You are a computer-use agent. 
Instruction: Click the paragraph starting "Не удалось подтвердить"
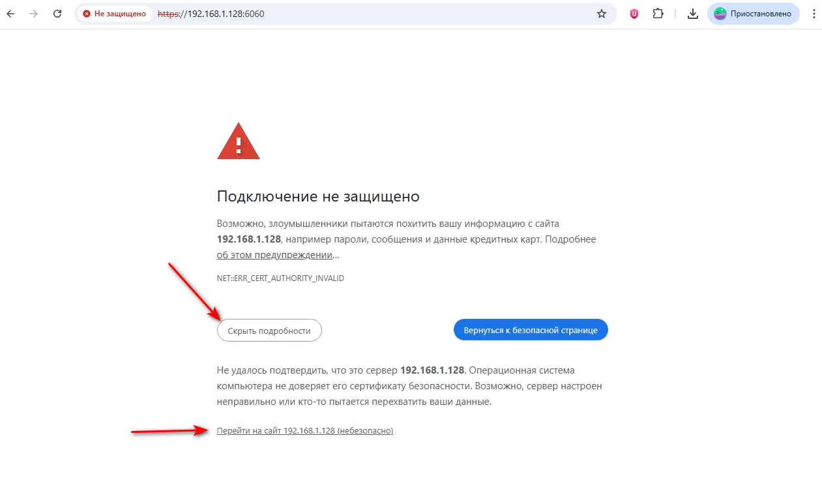(409, 386)
